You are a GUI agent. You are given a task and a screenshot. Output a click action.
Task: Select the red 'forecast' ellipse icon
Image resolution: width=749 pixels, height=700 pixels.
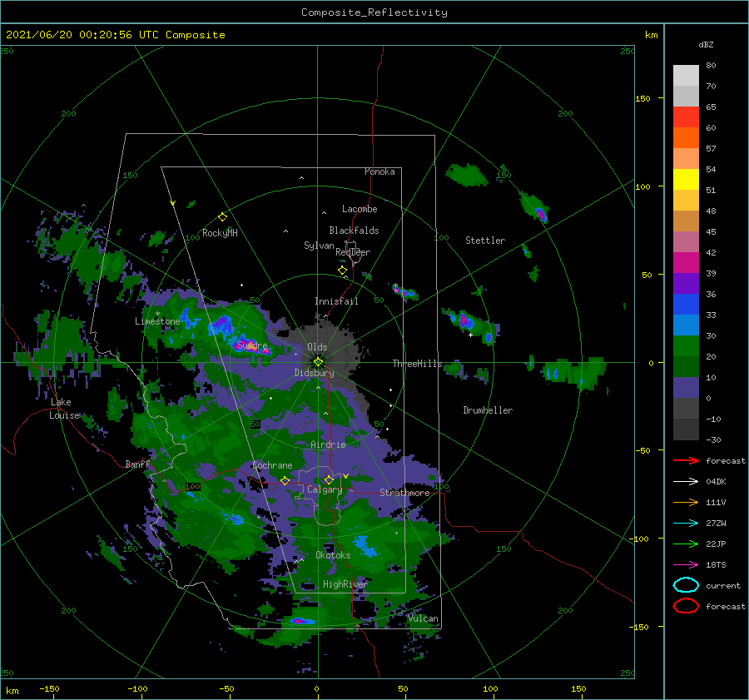(x=686, y=606)
